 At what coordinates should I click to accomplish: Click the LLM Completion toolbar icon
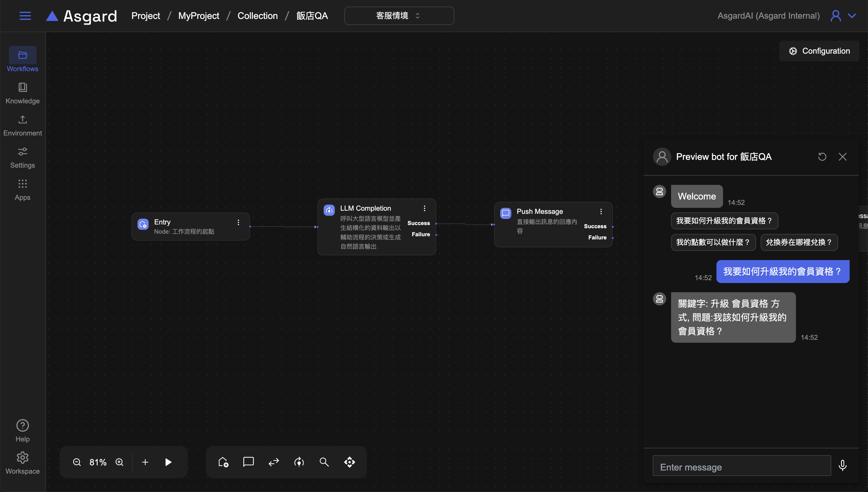tap(299, 462)
